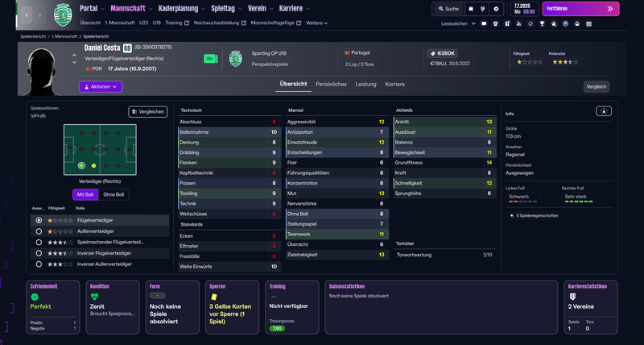Switch to Ohne Ball view
Screen dimensions: 644x345
[x=114, y=194]
